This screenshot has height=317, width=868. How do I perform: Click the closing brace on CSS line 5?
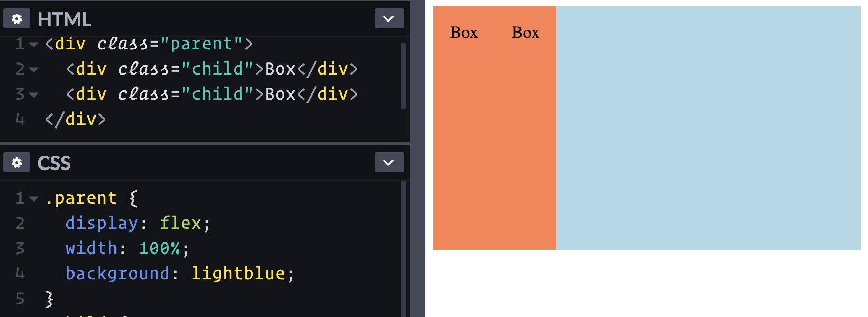pyautogui.click(x=49, y=299)
